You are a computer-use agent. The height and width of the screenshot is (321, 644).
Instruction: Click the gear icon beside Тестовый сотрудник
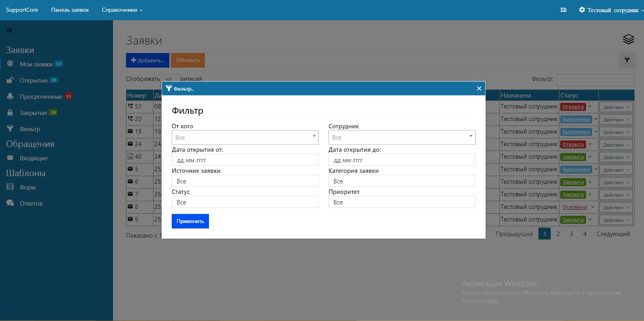tap(582, 10)
